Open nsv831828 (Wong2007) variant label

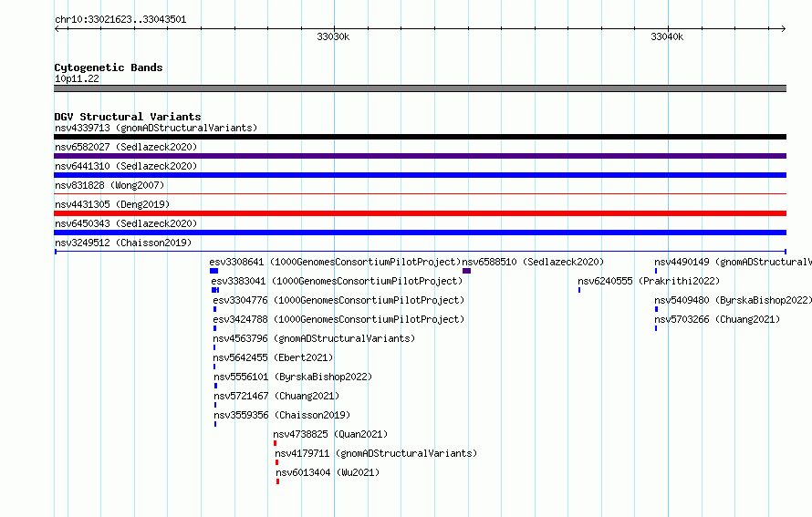tap(109, 185)
